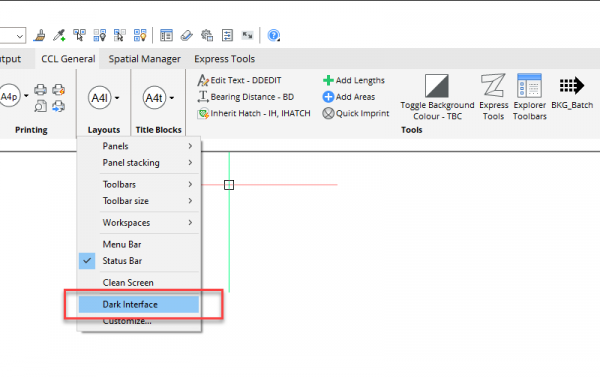Click Quick Imprint tool
Viewport: 600px width, 378px height.
pos(355,113)
